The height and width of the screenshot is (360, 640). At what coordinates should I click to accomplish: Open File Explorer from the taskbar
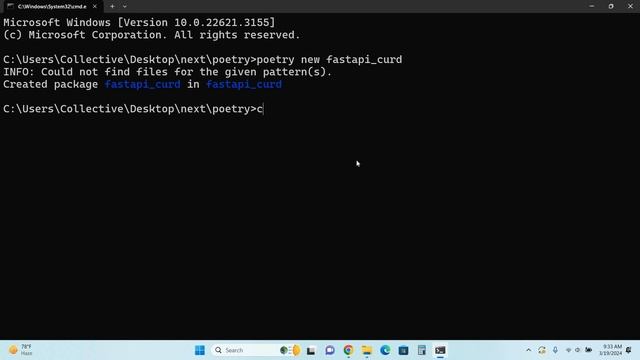tap(367, 350)
